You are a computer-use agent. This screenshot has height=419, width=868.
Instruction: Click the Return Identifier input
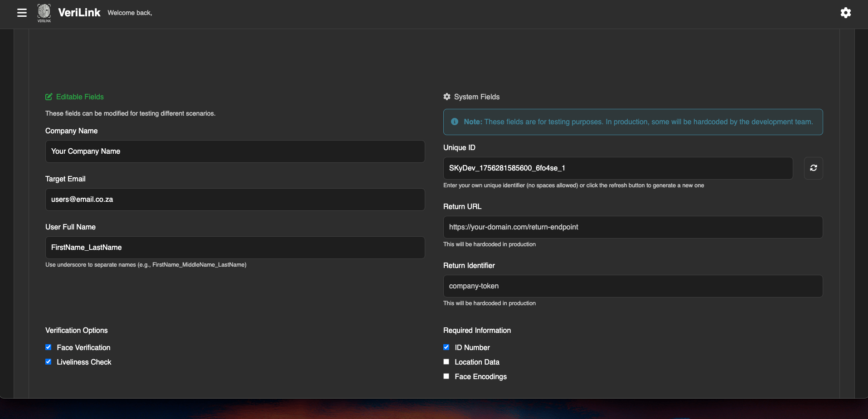[632, 286]
